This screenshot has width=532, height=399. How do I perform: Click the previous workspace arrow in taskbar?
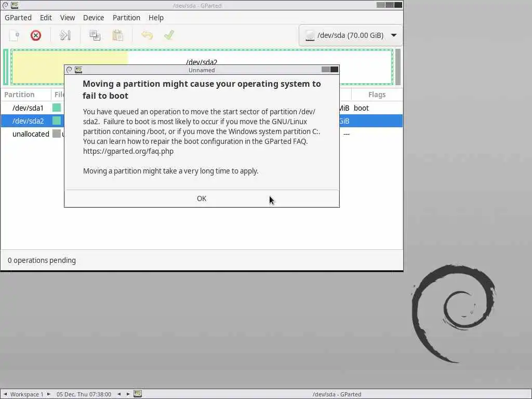[5, 394]
